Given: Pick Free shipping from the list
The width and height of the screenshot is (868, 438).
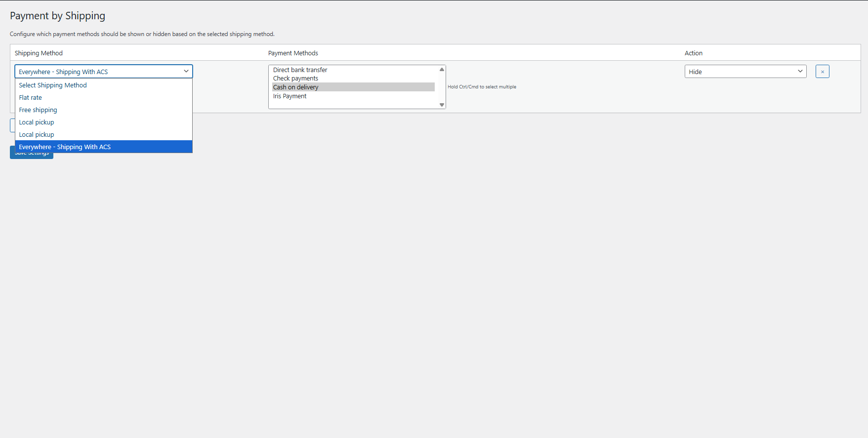Looking at the screenshot, I should [38, 110].
